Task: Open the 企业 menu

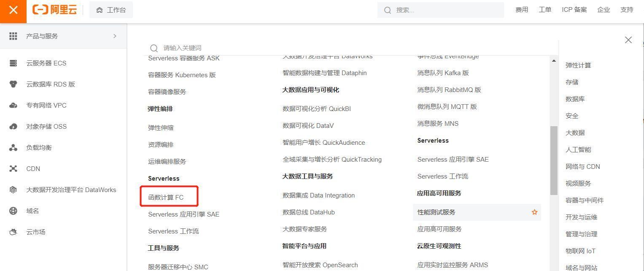Action: [x=604, y=10]
